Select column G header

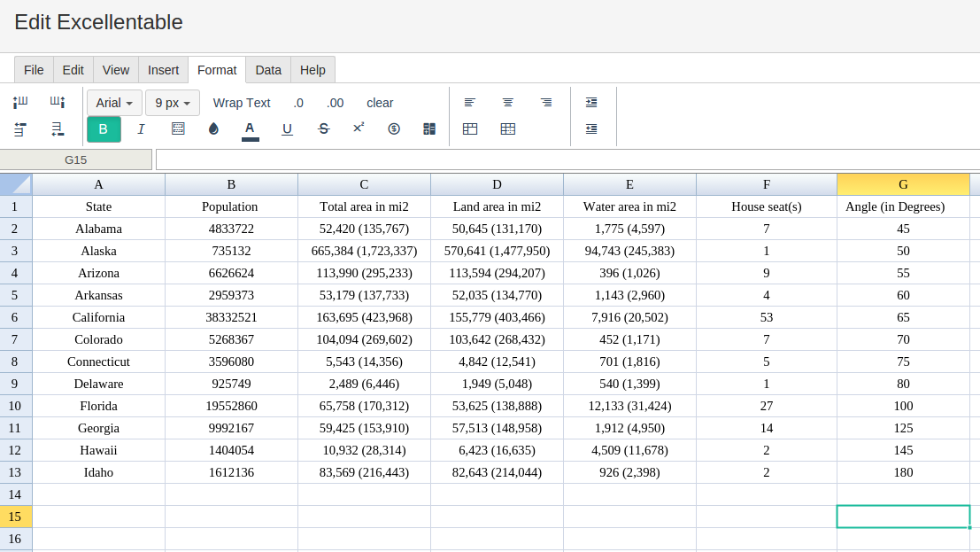click(x=903, y=184)
